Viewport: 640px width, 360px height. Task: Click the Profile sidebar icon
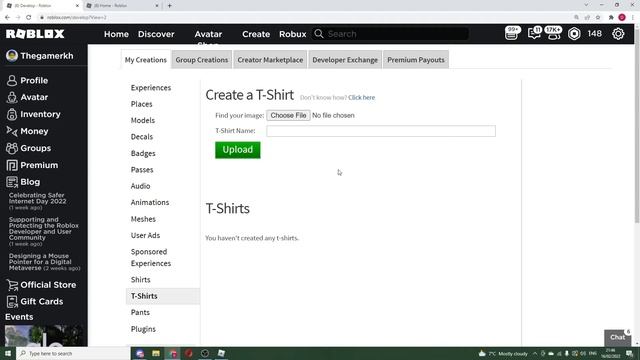[12, 80]
